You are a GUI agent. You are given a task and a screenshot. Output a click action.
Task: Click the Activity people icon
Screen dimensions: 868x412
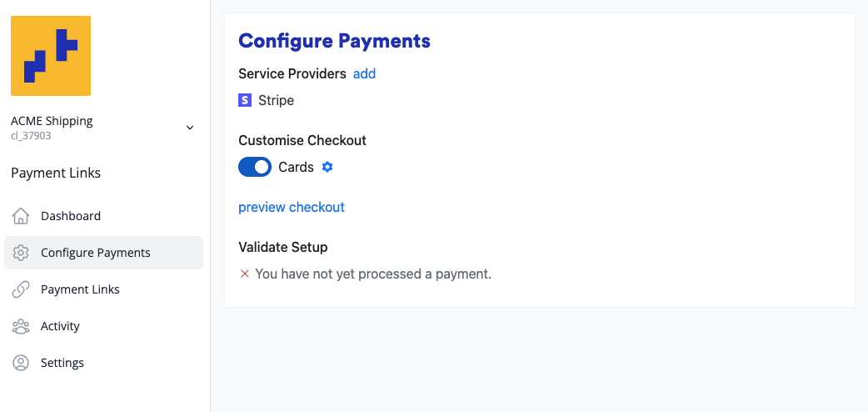[21, 326]
